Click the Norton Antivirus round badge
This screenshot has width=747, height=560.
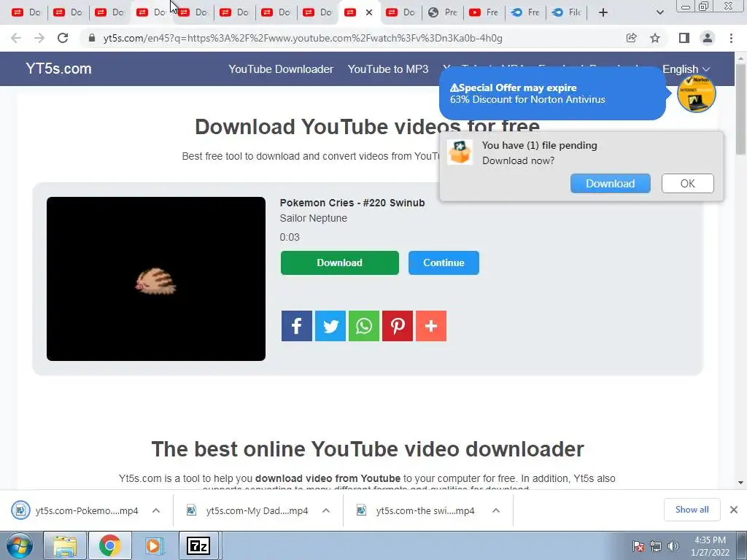point(697,94)
